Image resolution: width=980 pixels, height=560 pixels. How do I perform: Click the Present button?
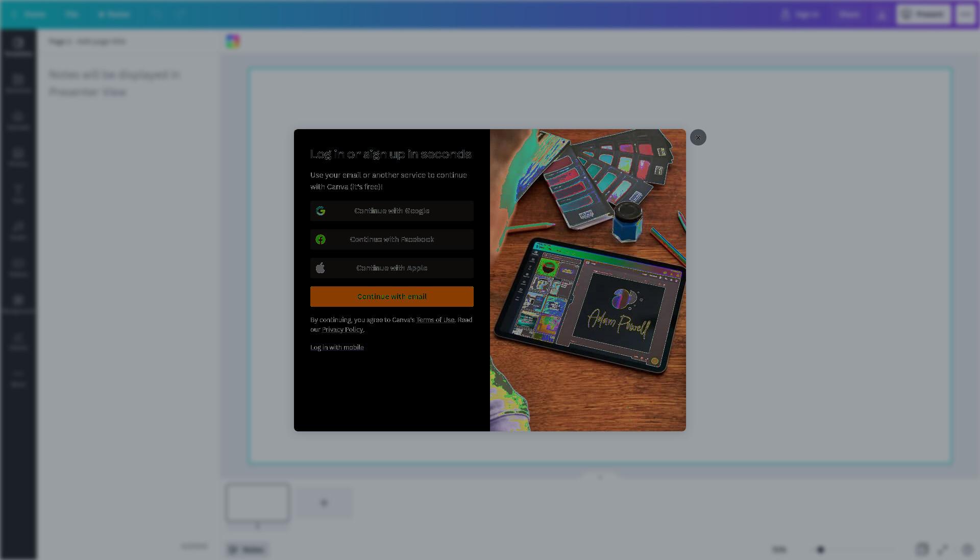point(923,14)
